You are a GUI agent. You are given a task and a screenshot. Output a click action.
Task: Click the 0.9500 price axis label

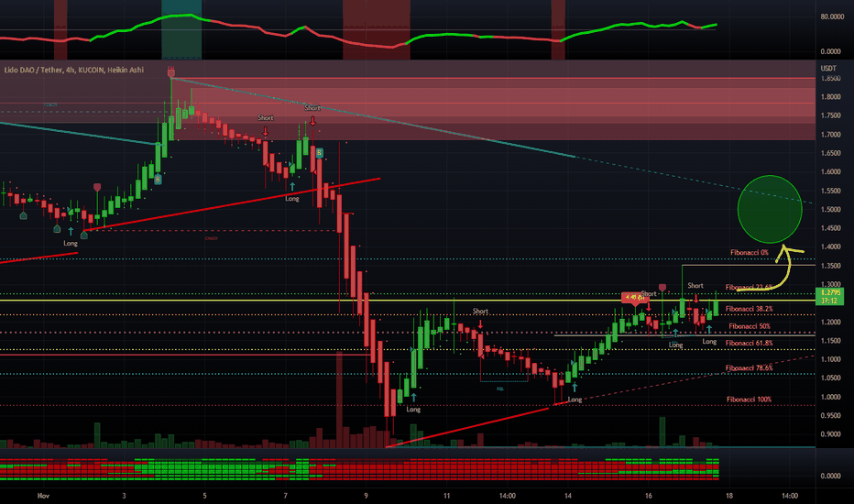(x=830, y=416)
